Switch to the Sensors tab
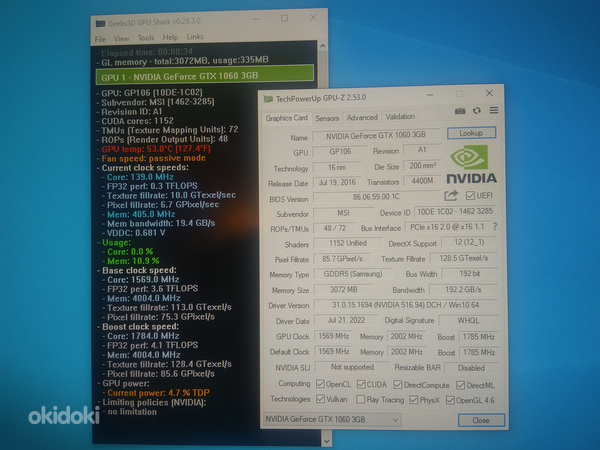 (327, 118)
